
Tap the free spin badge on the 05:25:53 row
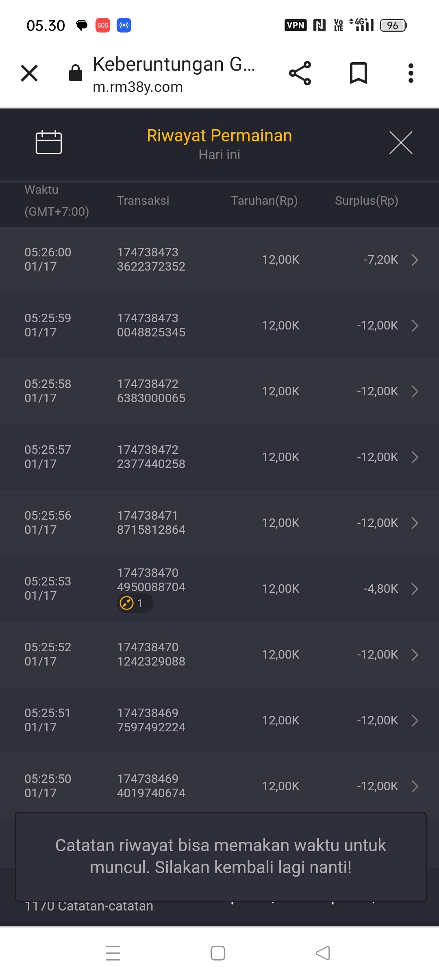tap(135, 603)
